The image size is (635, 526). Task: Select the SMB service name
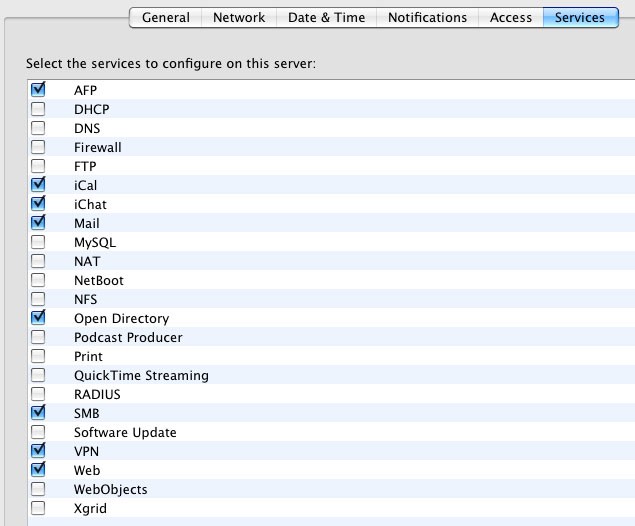(87, 414)
